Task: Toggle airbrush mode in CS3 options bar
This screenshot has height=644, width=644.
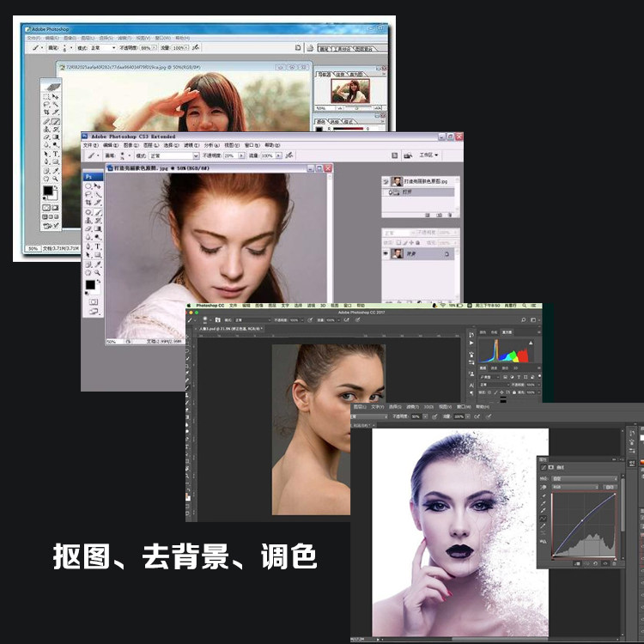Action: point(289,155)
